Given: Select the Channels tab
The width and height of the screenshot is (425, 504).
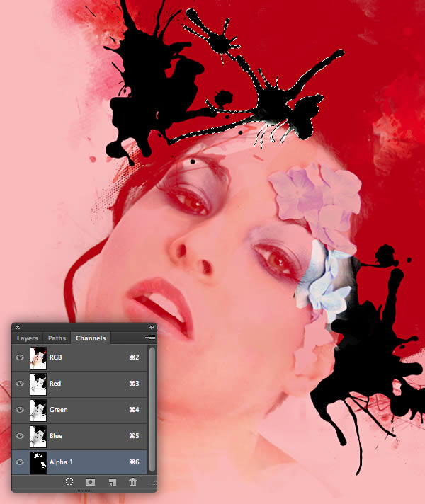Looking at the screenshot, I should [91, 338].
